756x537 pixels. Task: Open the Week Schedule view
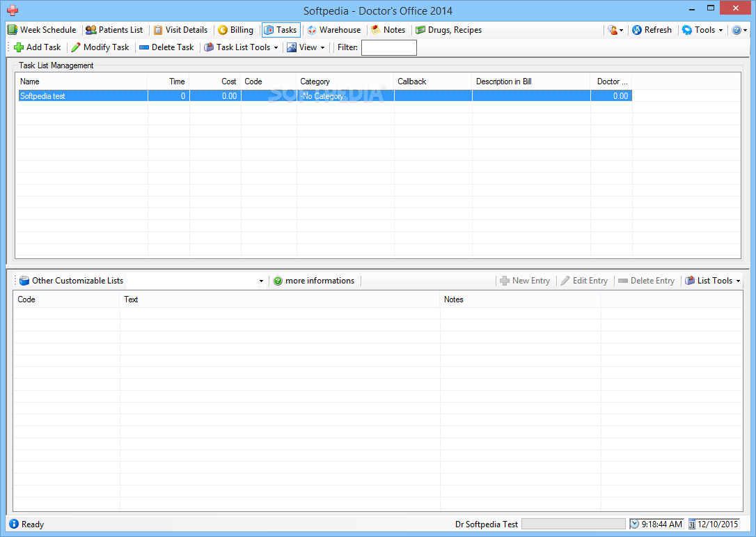tap(42, 30)
